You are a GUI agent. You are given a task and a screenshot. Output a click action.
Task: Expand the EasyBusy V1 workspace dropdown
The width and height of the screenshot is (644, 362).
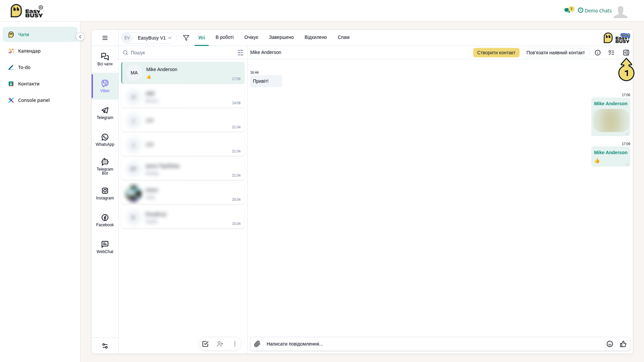coord(149,38)
